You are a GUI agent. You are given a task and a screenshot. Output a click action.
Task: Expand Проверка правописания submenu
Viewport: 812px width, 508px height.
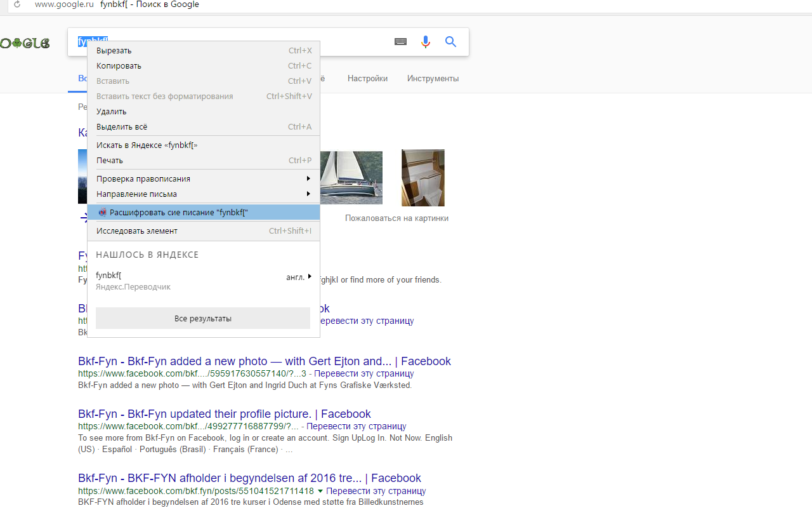(203, 179)
